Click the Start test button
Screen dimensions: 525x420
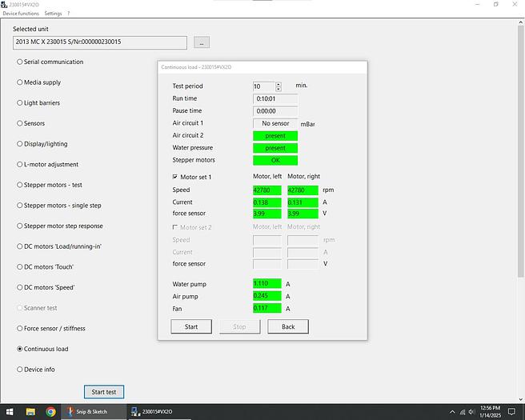pos(104,392)
